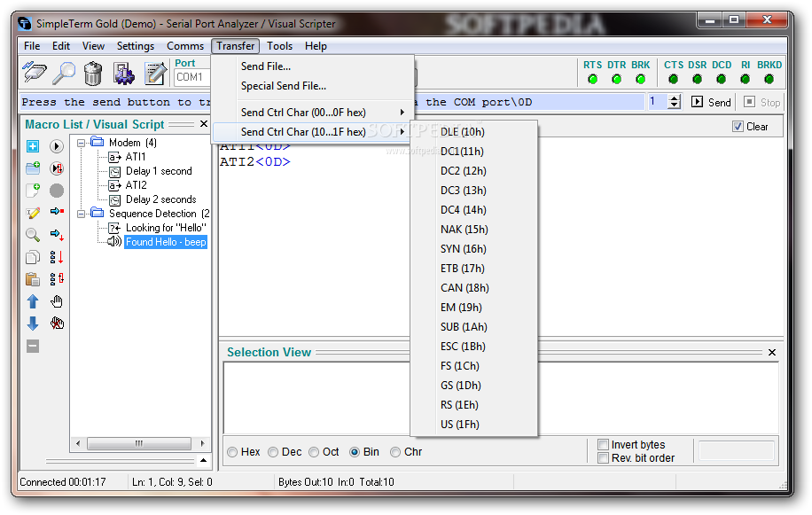The width and height of the screenshot is (812, 515).
Task: Click the blue up arrow move icon
Action: tap(33, 301)
